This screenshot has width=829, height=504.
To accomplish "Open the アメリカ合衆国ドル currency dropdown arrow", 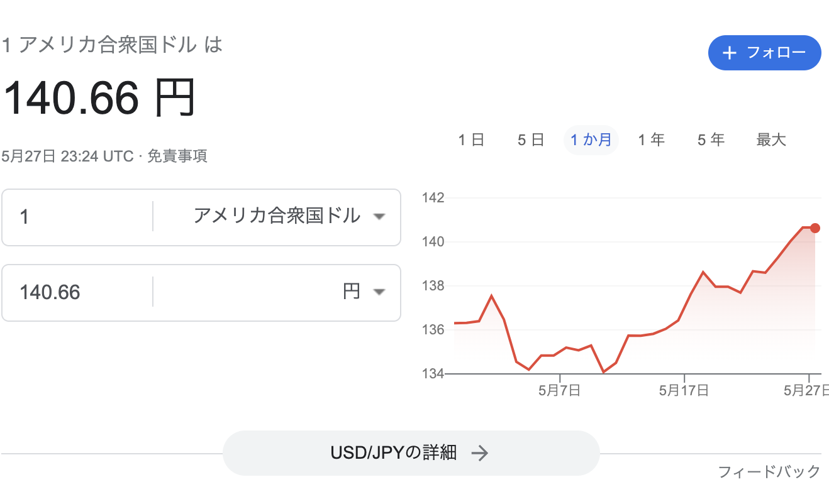I will (x=379, y=217).
